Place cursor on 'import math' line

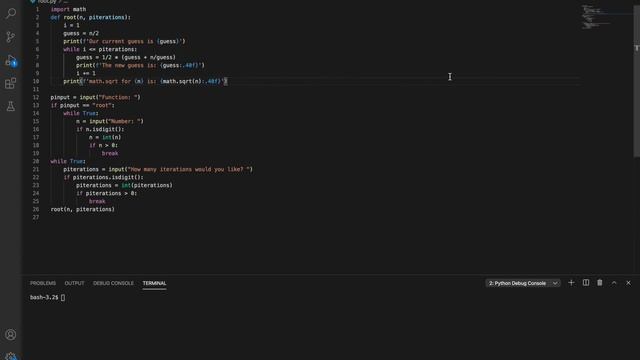tap(68, 9)
